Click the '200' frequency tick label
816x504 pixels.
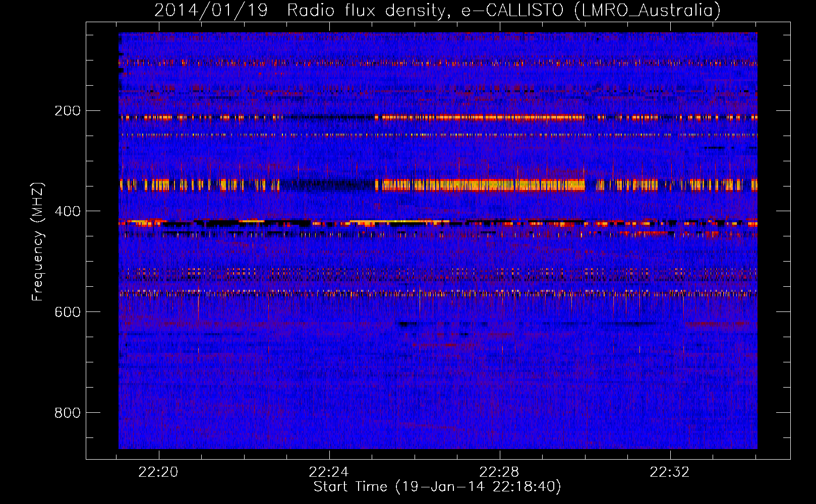[68, 111]
